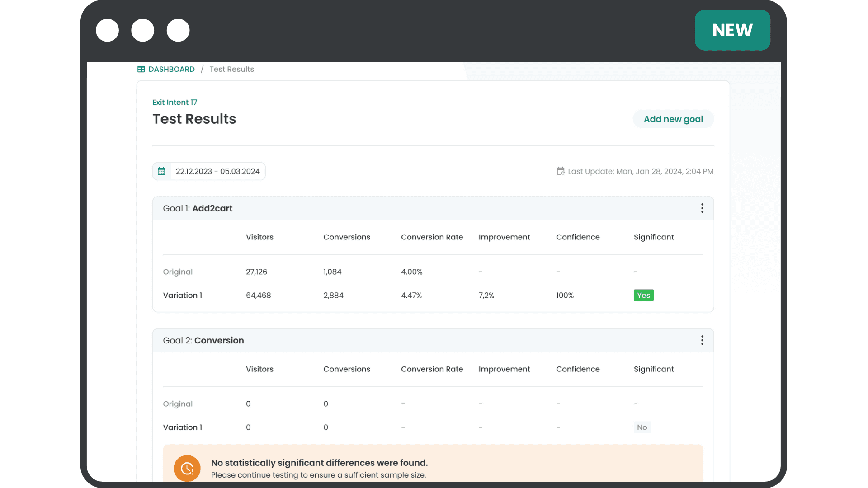Screen dimensions: 868x488
Task: Toggle the No significance badge under Goal 2
Action: 642,427
